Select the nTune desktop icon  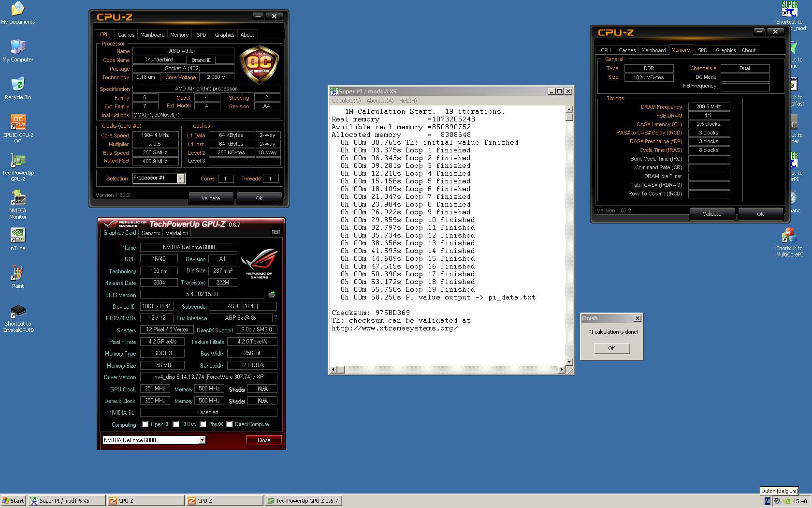coord(18,239)
